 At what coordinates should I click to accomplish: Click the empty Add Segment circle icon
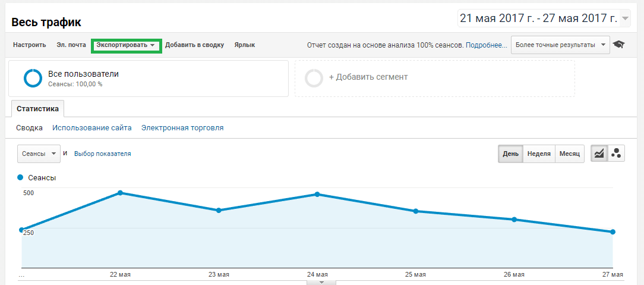pyautogui.click(x=313, y=79)
